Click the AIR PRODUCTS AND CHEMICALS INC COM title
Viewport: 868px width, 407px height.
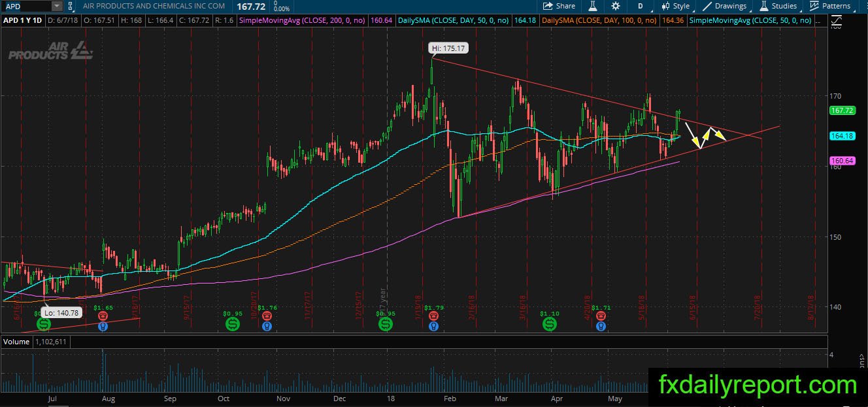(154, 6)
